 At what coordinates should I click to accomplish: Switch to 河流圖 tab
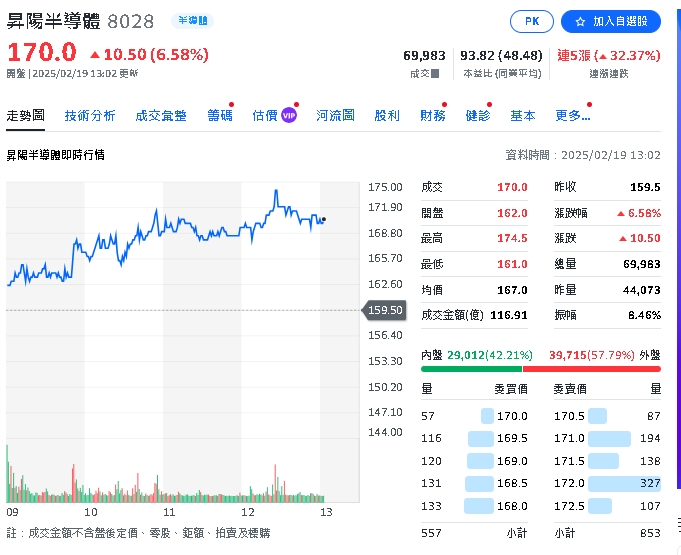335,116
